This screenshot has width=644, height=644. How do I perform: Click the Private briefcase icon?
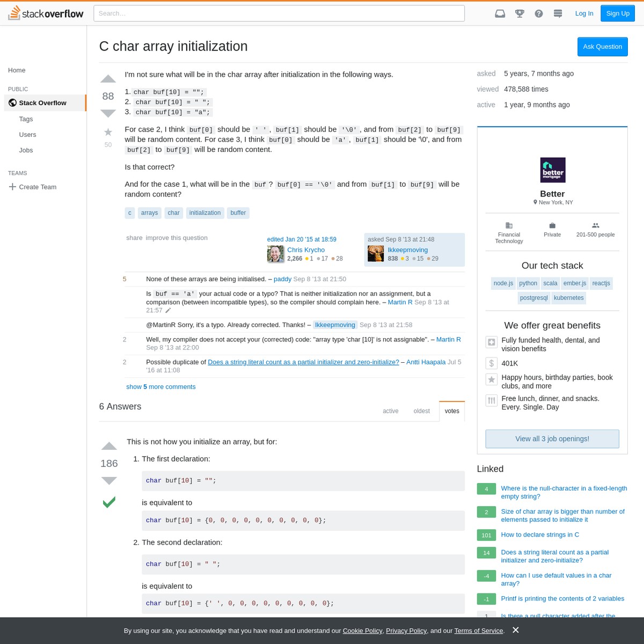[552, 225]
